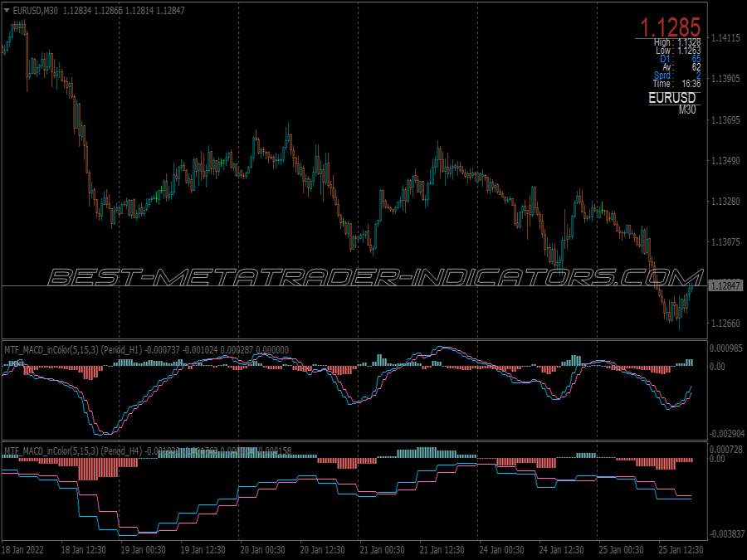The height and width of the screenshot is (560, 747).
Task: Click the 1.13905 price scale label
Action: [x=725, y=79]
